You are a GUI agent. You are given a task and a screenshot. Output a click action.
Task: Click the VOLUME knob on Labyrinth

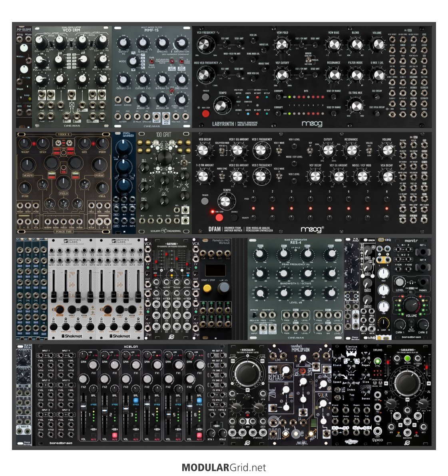pos(378,45)
